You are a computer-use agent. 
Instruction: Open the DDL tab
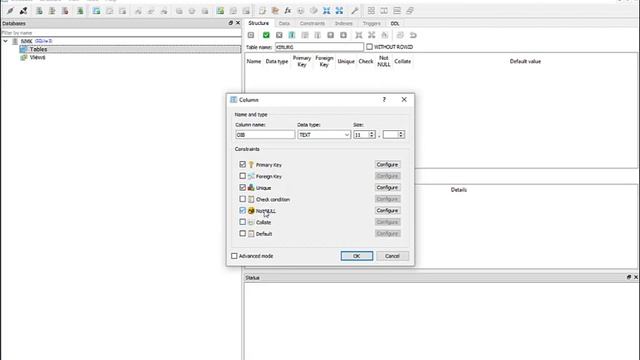pos(395,23)
